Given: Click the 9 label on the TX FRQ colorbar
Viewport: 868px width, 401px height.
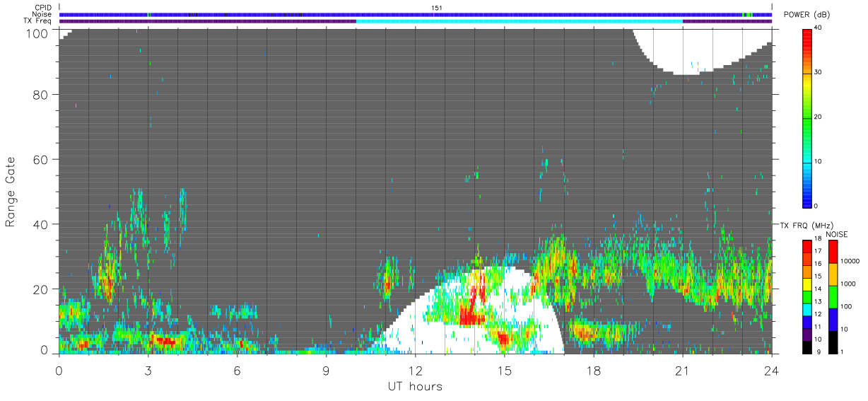Looking at the screenshot, I should coord(817,352).
